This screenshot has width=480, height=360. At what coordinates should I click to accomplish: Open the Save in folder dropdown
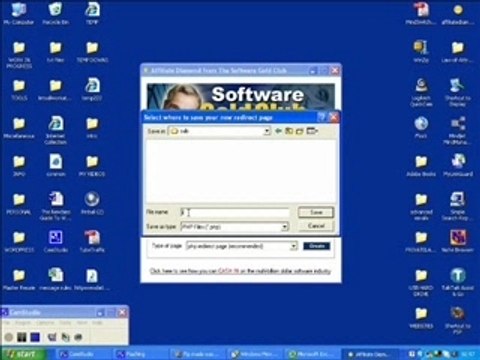click(267, 131)
